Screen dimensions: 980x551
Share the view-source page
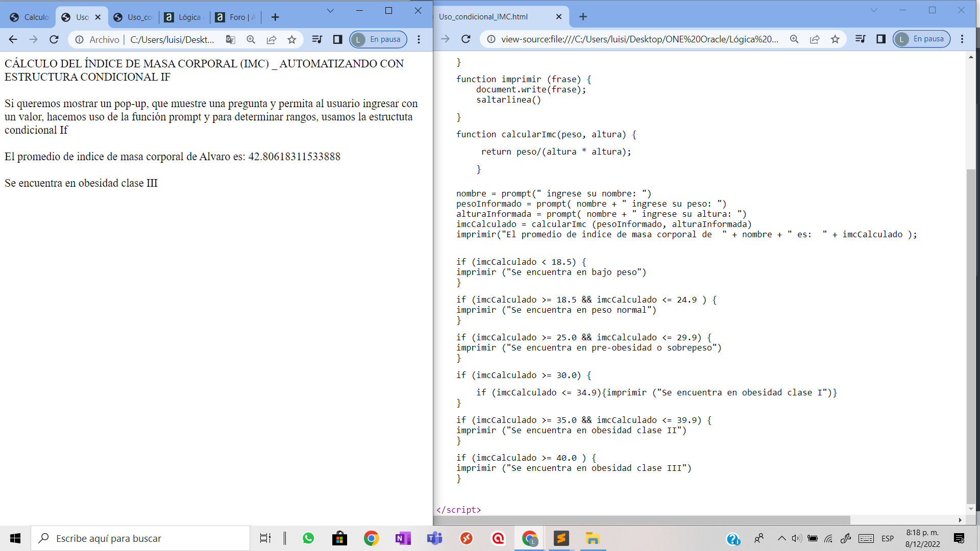[815, 39]
